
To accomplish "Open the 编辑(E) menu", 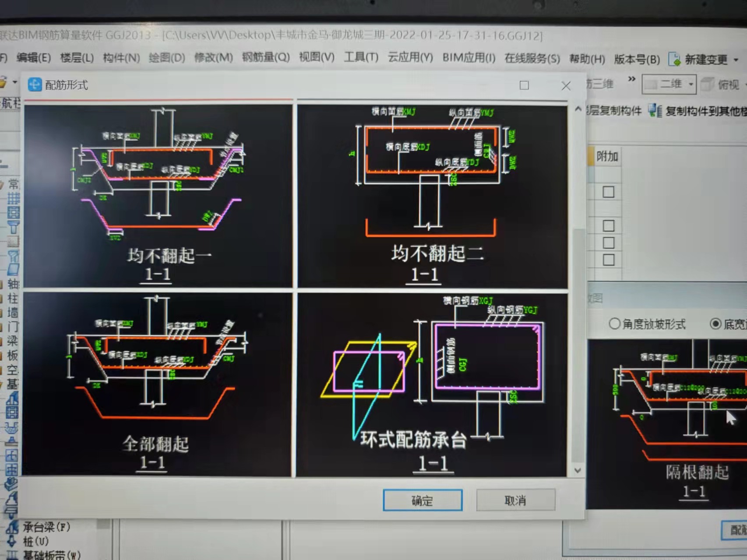I will click(34, 57).
